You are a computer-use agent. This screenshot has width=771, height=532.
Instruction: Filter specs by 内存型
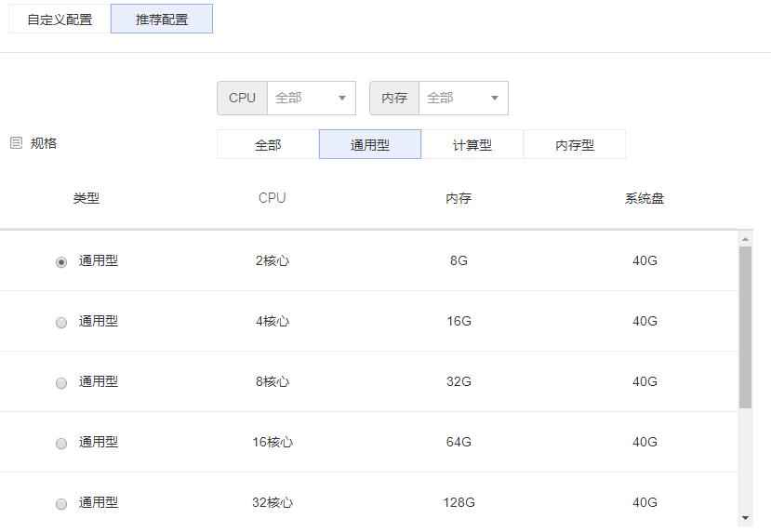point(575,145)
